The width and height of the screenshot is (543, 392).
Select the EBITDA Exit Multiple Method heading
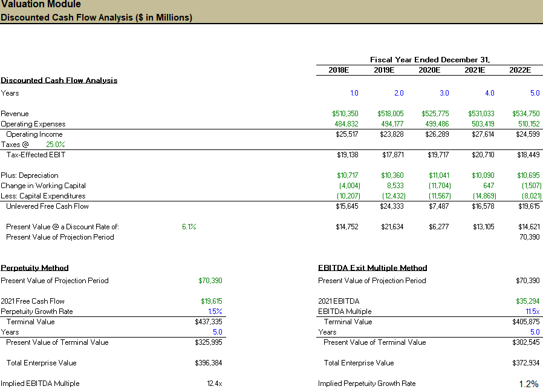pyautogui.click(x=371, y=268)
